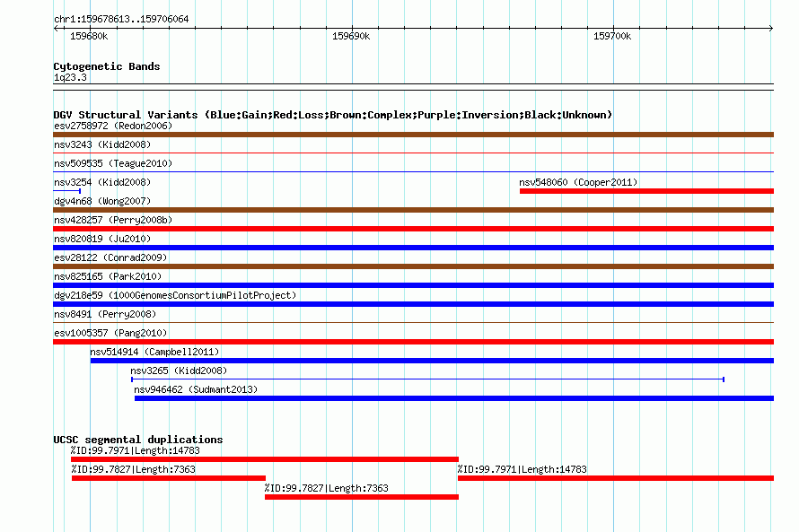Select the brown esv2758972 variant bar
The height and width of the screenshot is (532, 799).
pyautogui.click(x=413, y=135)
